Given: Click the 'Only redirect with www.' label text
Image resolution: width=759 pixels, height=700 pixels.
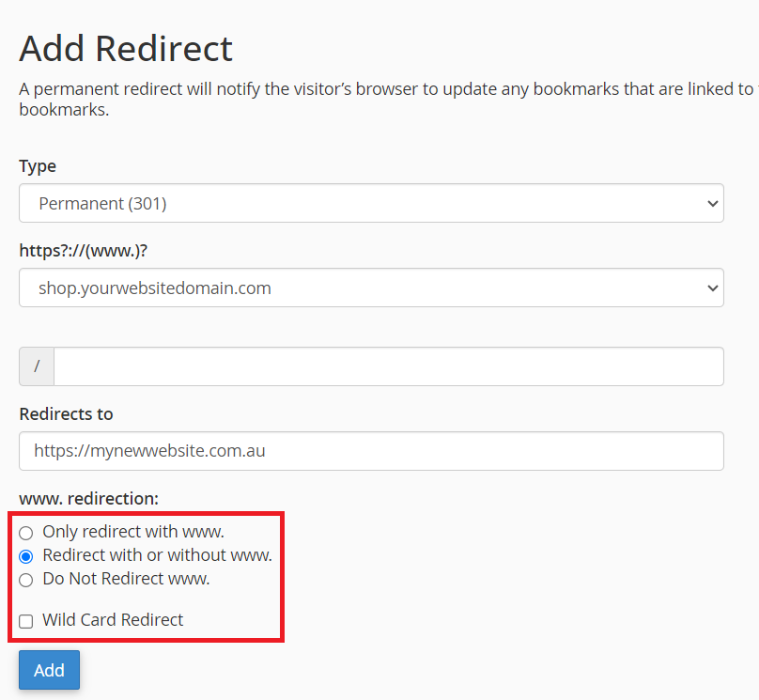Looking at the screenshot, I should 133,532.
